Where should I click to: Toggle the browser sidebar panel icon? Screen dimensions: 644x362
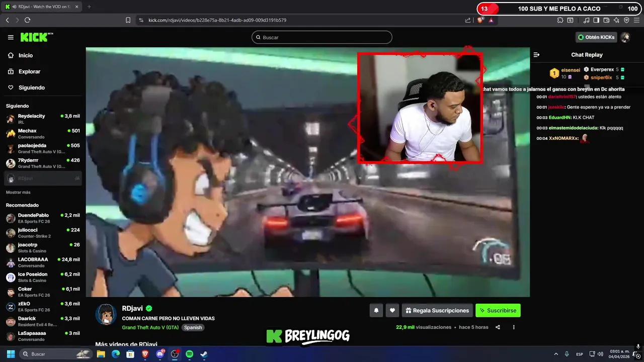[x=596, y=20]
